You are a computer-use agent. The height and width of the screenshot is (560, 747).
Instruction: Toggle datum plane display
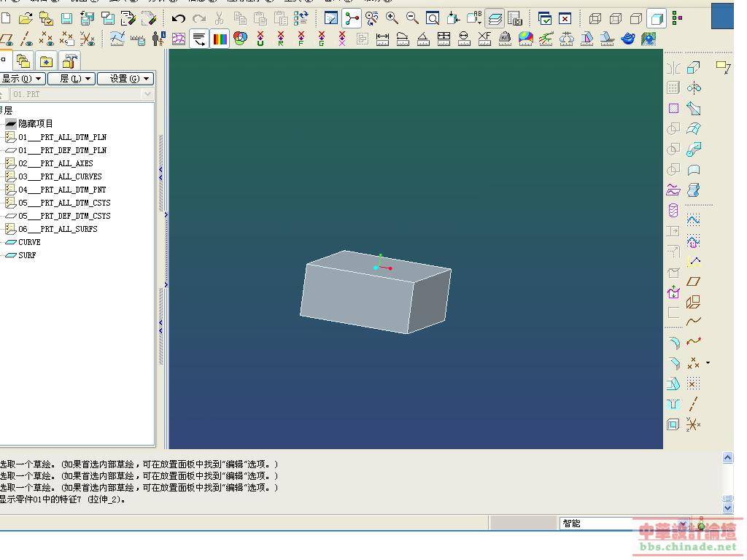(7, 39)
